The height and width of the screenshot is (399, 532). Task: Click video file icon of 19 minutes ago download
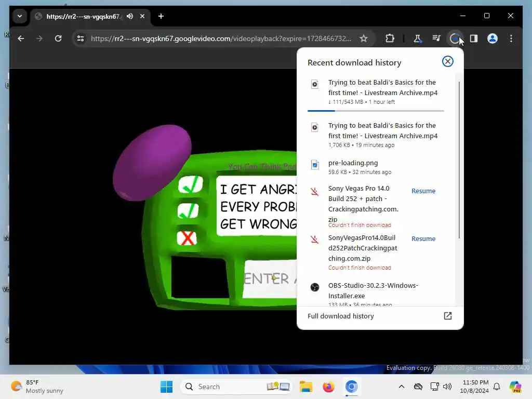[314, 128]
